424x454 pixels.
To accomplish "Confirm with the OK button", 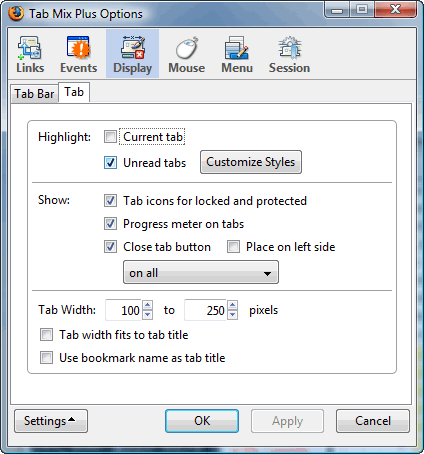I will tap(202, 421).
